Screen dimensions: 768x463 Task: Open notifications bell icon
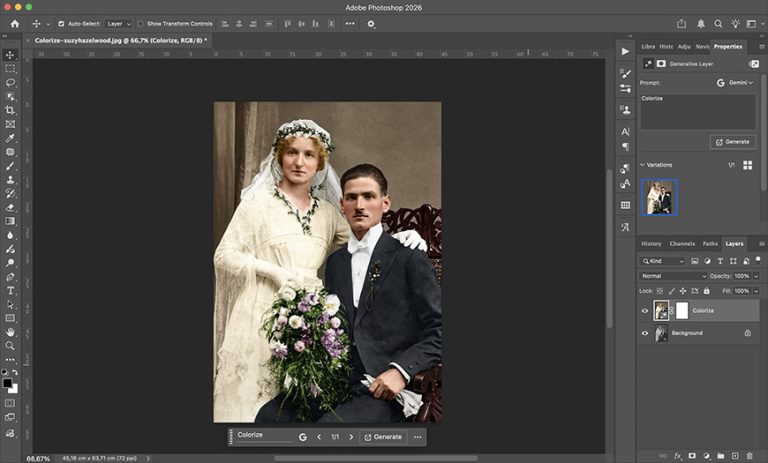coord(701,24)
